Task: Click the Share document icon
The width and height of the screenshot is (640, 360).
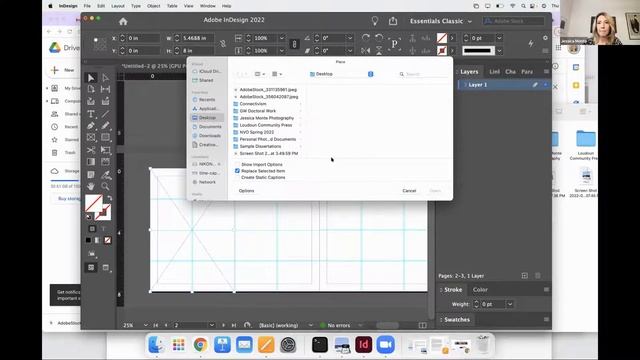Action: 393,21
